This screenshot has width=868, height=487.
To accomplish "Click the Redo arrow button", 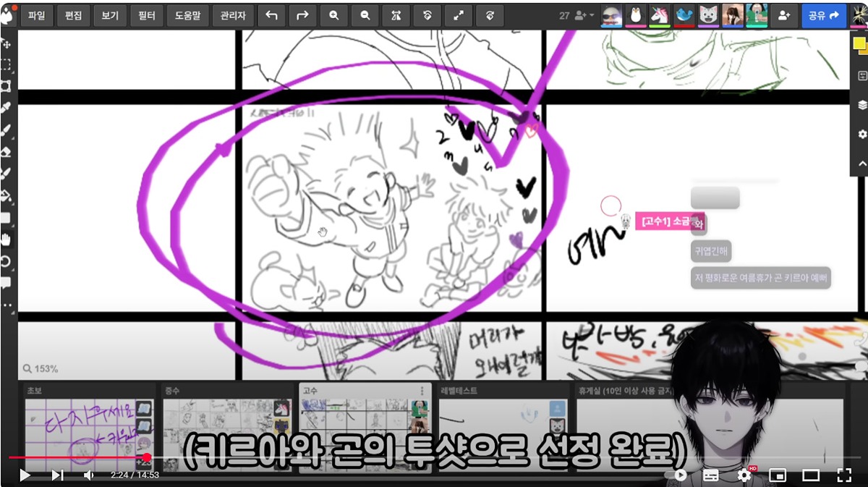I will click(302, 15).
